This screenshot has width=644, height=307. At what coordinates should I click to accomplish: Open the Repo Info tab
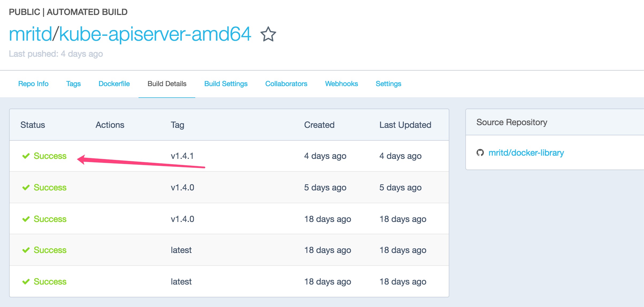(x=33, y=84)
